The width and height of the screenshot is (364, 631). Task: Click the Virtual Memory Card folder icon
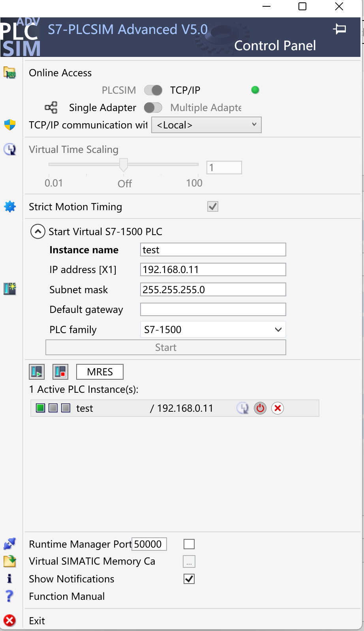[x=9, y=561]
